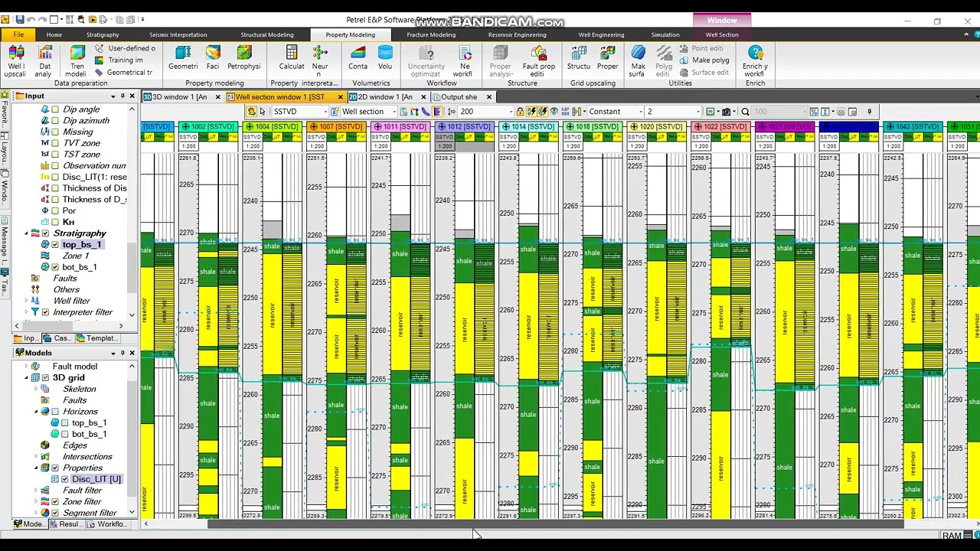
Task: Collapse the Stratigraphy tree node
Action: [26, 233]
